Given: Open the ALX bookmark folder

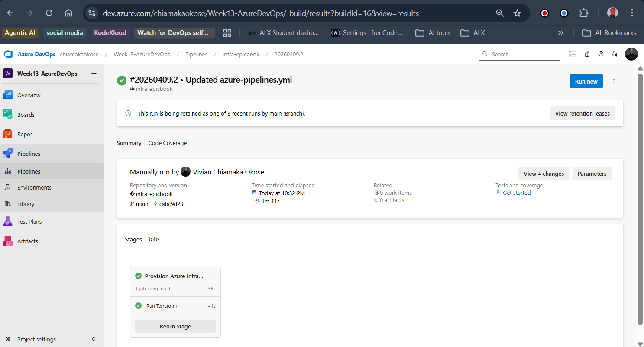Looking at the screenshot, I should [x=472, y=33].
